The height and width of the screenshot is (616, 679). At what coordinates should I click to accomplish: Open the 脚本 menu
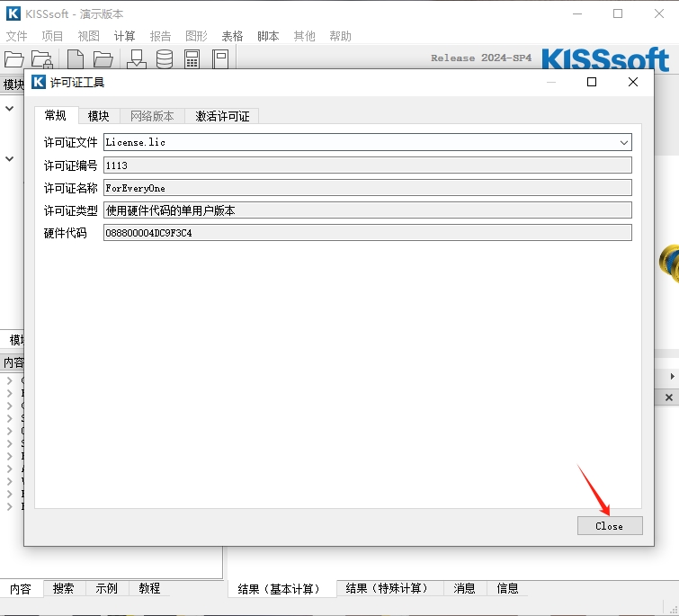click(x=268, y=36)
